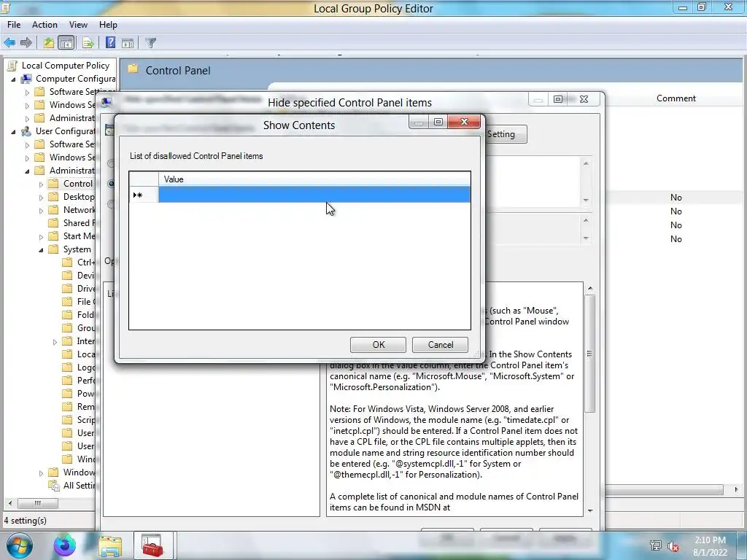Click the Comment column header in the right pane
This screenshot has width=747, height=560.
click(x=676, y=98)
